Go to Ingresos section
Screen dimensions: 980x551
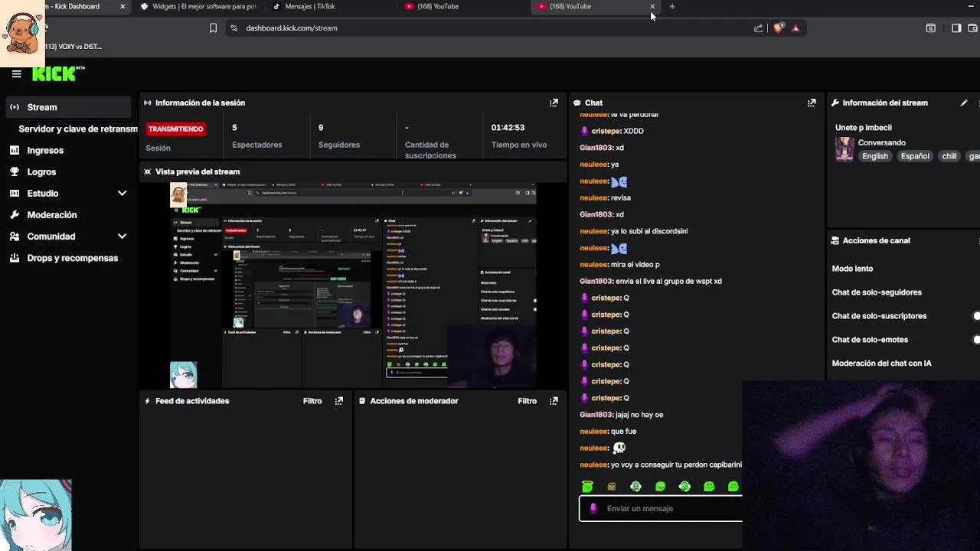click(45, 151)
